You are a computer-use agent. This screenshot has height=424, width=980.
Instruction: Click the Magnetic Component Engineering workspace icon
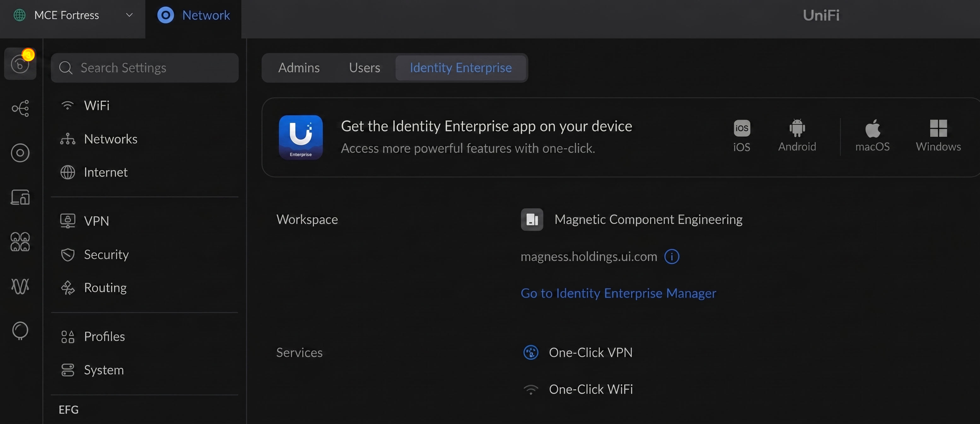[532, 220]
